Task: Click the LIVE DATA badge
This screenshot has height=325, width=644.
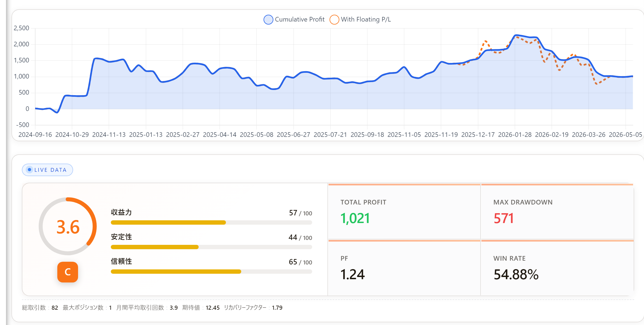Action: (47, 170)
